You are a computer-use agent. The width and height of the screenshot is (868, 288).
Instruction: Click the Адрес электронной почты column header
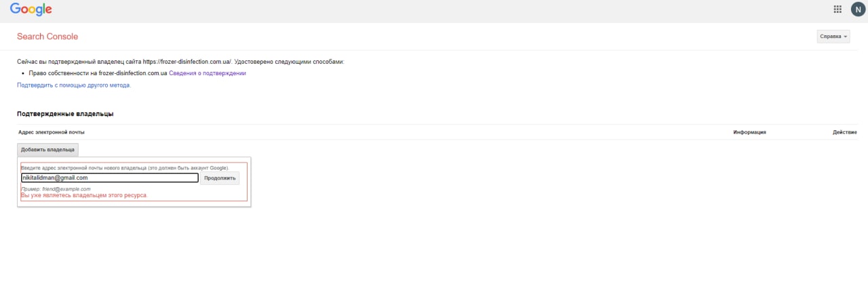click(52, 132)
